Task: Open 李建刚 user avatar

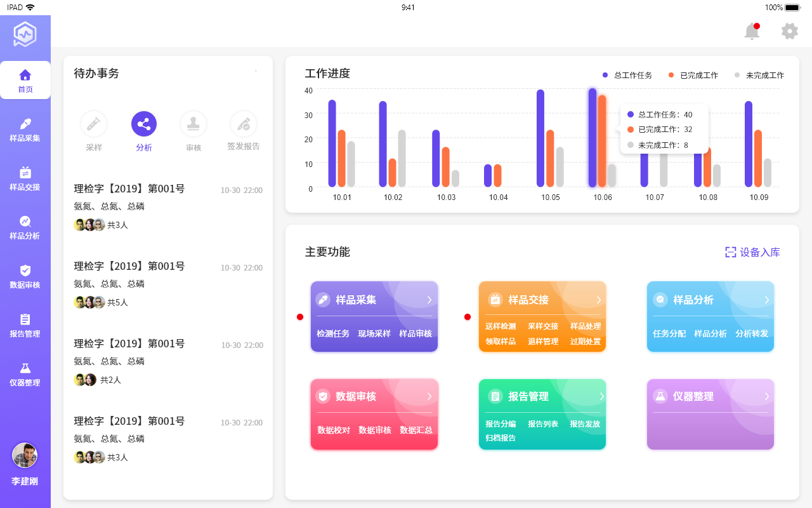Action: [x=25, y=455]
